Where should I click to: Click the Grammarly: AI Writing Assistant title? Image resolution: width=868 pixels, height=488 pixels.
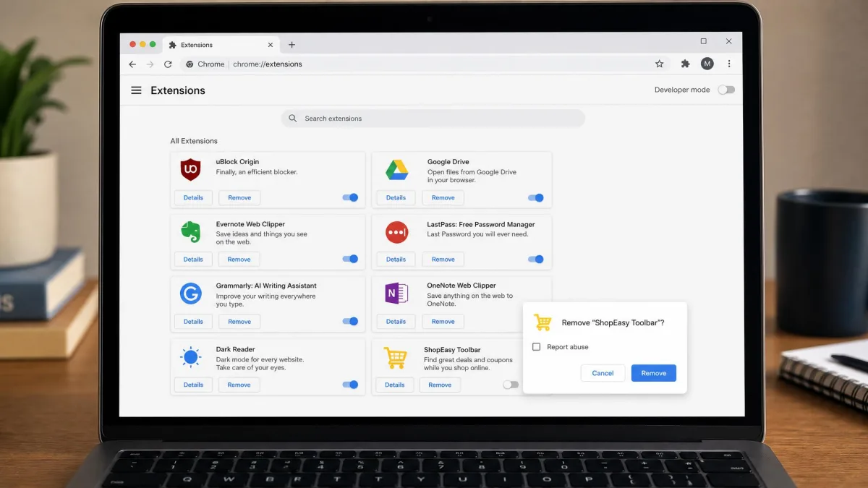coord(266,286)
